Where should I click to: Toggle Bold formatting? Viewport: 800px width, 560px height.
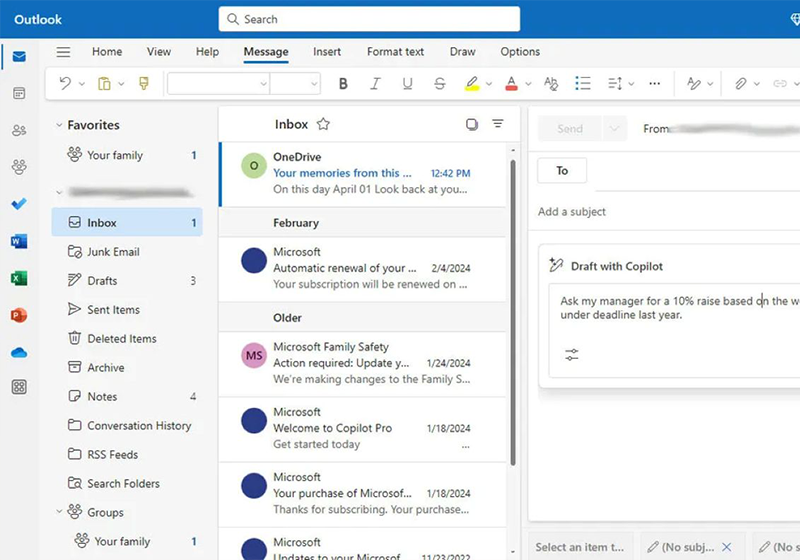tap(343, 84)
